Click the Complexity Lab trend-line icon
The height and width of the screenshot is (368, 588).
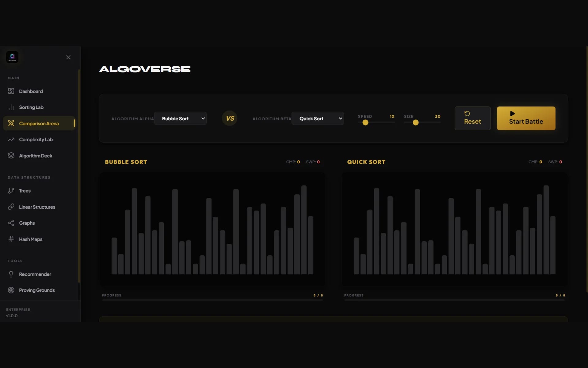(11, 139)
